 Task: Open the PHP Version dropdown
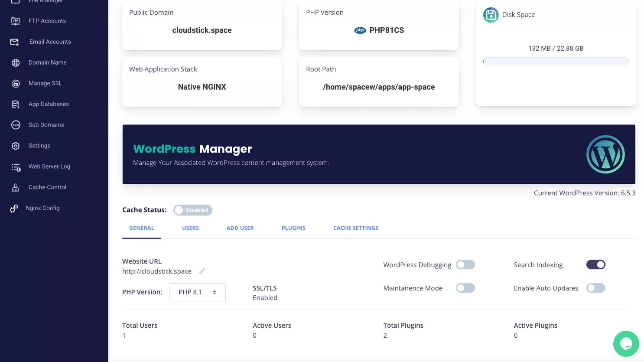click(x=197, y=292)
